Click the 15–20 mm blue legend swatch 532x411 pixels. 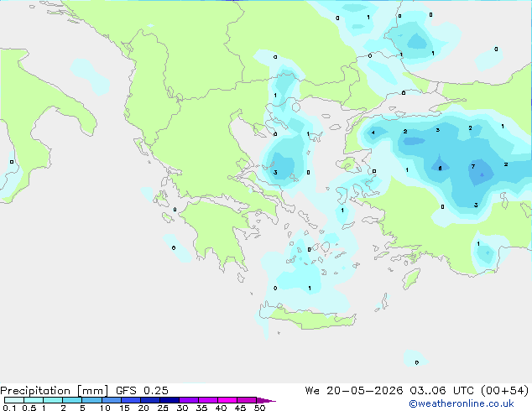pos(131,400)
